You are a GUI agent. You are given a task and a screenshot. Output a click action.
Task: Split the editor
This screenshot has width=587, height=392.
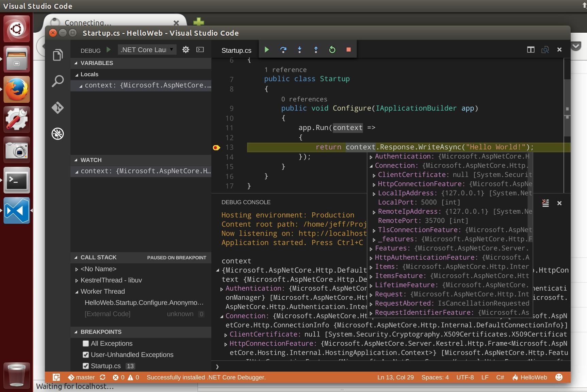531,50
